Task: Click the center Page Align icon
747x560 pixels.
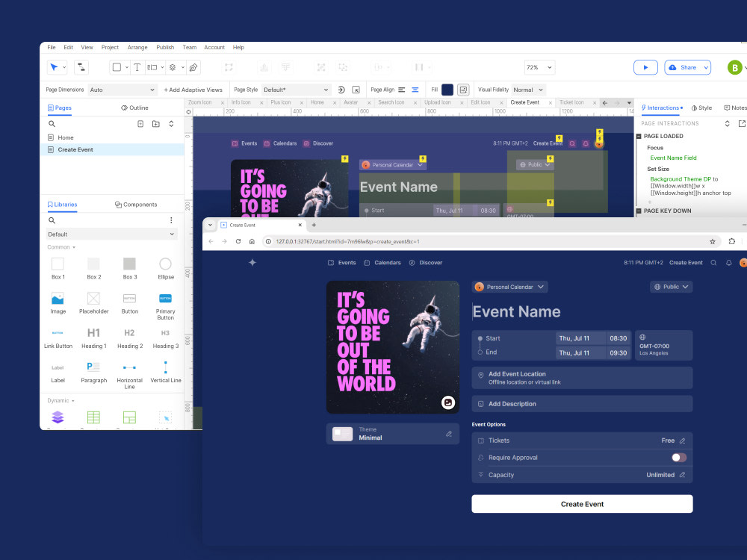Action: pos(415,90)
